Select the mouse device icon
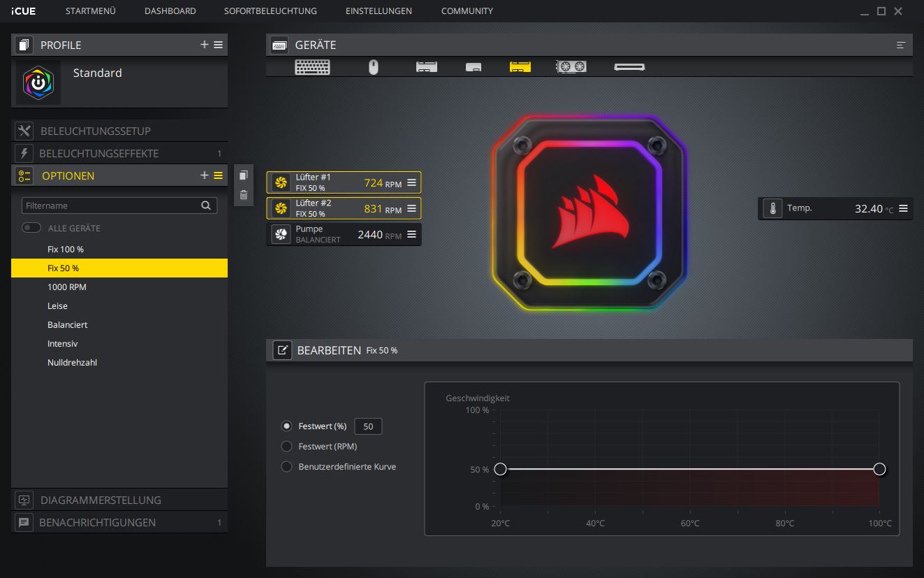 coord(374,67)
